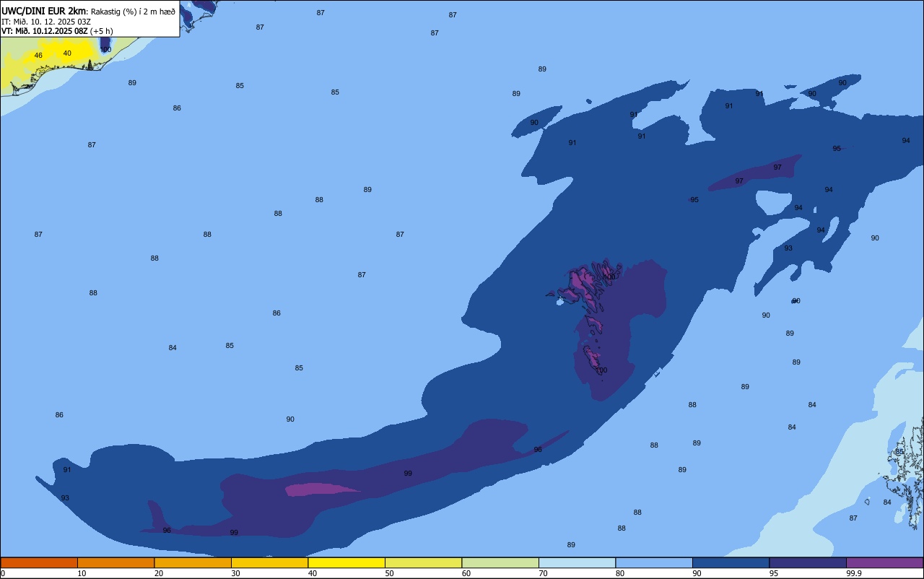
Task: Click the 95–99.9 dark indigo legend swatch
Action: point(808,562)
